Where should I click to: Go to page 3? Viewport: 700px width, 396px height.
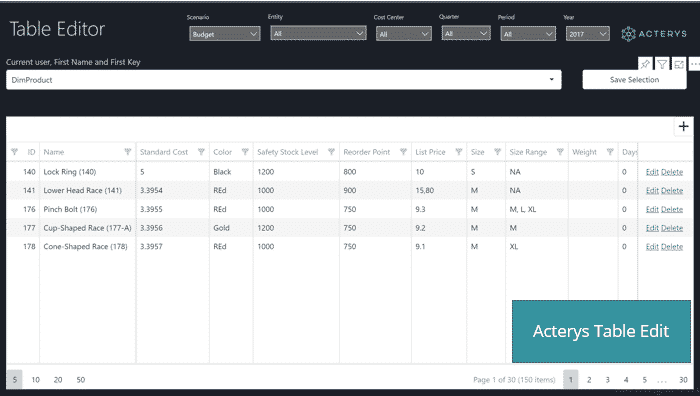[x=608, y=379]
